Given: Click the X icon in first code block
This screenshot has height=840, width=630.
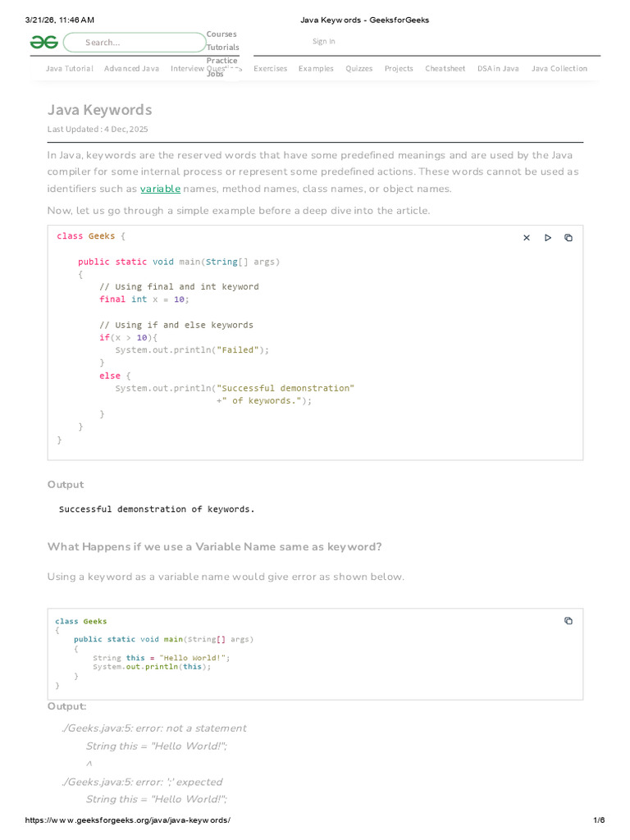Looking at the screenshot, I should coord(527,238).
